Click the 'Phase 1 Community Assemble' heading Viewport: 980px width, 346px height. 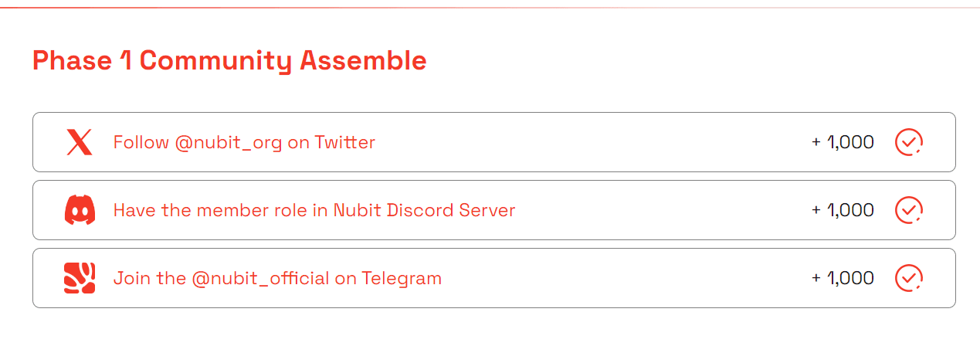pos(229,60)
